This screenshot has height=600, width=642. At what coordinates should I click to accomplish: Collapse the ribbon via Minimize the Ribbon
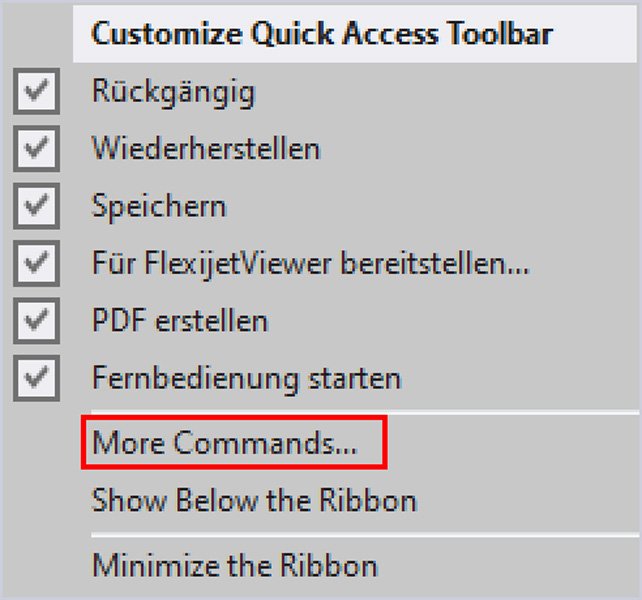click(235, 566)
